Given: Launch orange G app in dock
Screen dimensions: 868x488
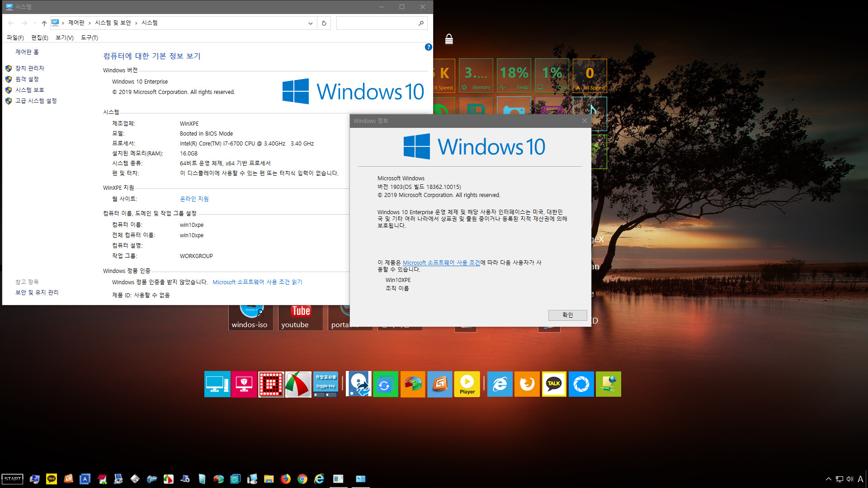Looking at the screenshot, I should (x=440, y=384).
